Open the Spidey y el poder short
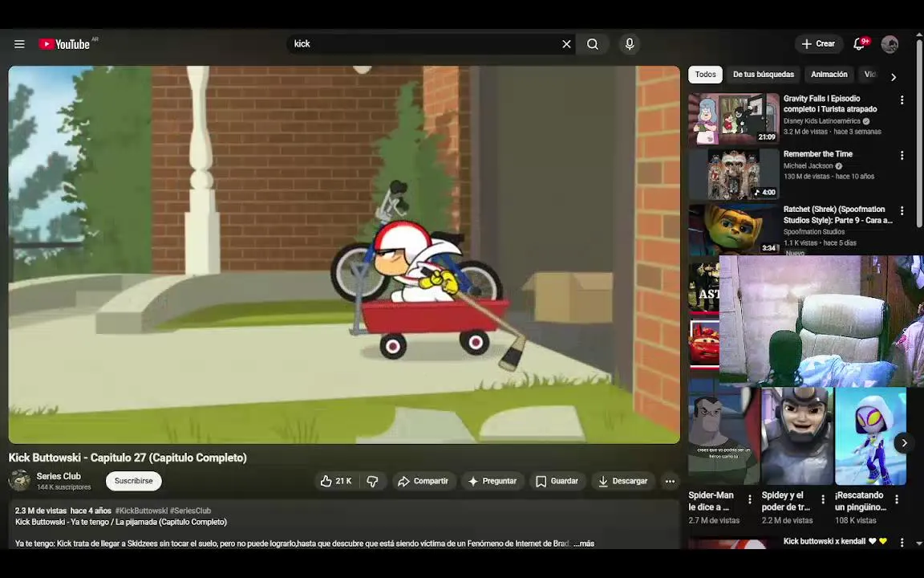The image size is (924, 578). 796,436
